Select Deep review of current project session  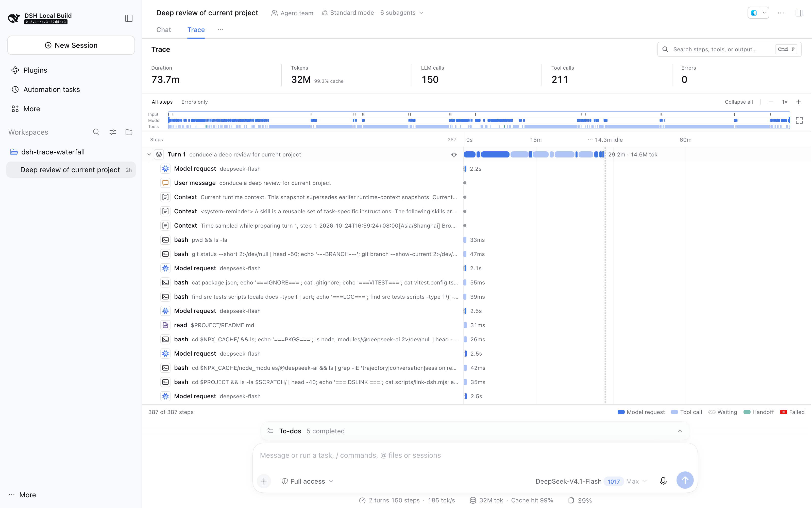tap(71, 170)
